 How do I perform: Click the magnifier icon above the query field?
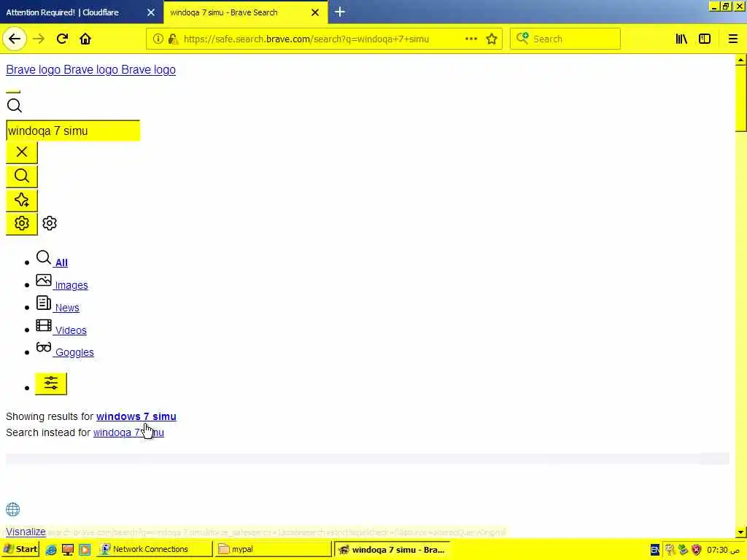tap(15, 106)
